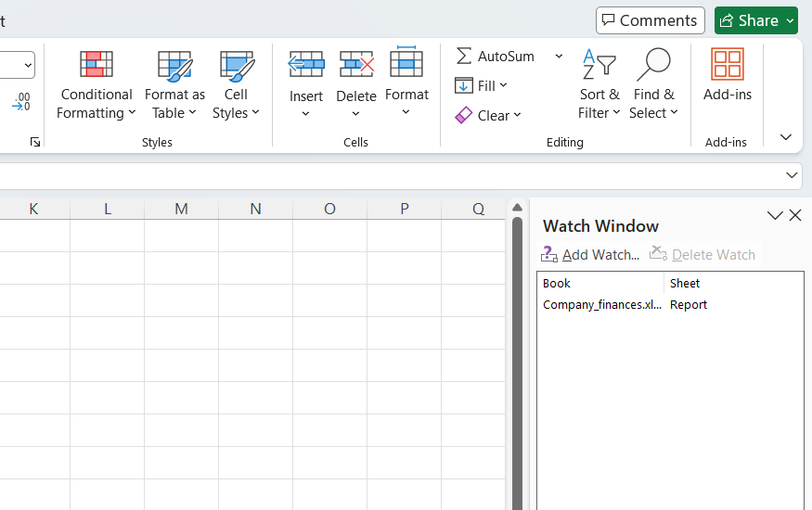Open Cell Styles gallery
Screen dimensions: 812x510
click(236, 85)
